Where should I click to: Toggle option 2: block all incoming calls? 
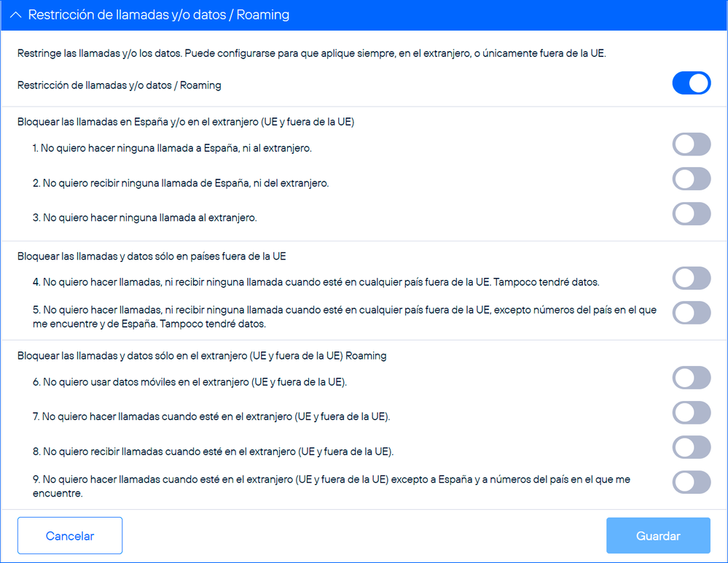(691, 179)
